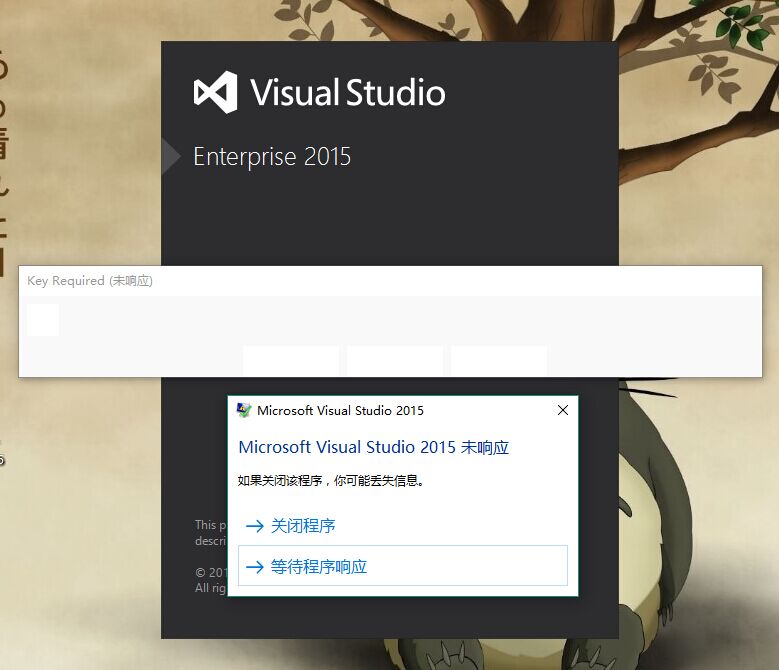Click the Visual Studio infinity logo
The image size is (779, 670).
215,92
